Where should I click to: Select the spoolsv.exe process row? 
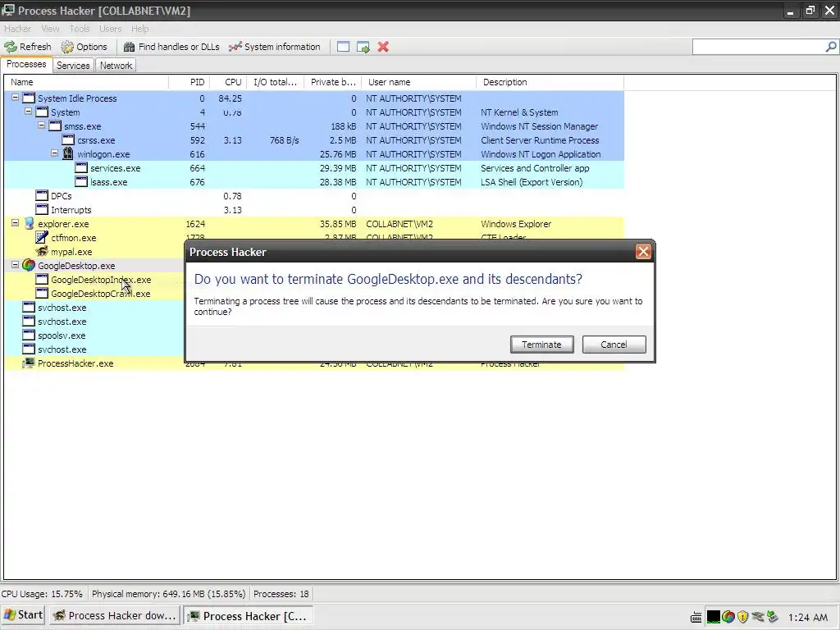tap(62, 336)
